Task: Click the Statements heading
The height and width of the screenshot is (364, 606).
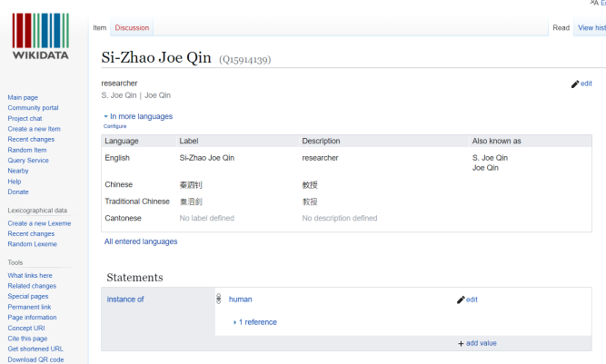Action: [x=134, y=277]
